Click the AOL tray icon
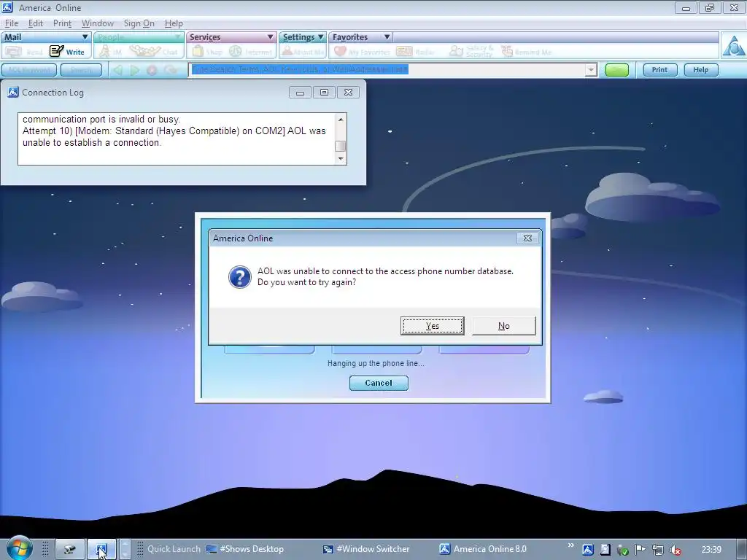 [588, 550]
